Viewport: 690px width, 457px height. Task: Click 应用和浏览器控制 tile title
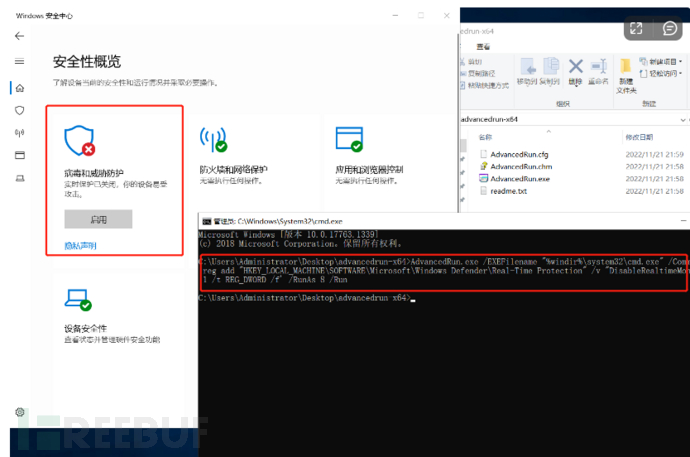coord(369,169)
